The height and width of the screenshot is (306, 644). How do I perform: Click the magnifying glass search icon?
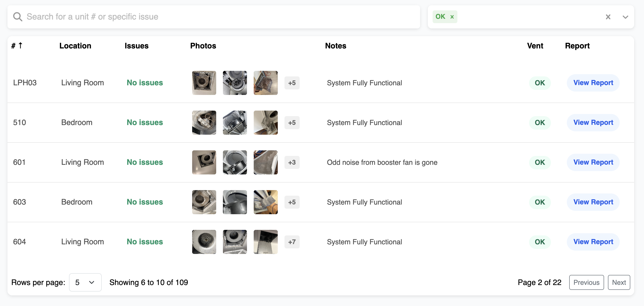point(18,17)
